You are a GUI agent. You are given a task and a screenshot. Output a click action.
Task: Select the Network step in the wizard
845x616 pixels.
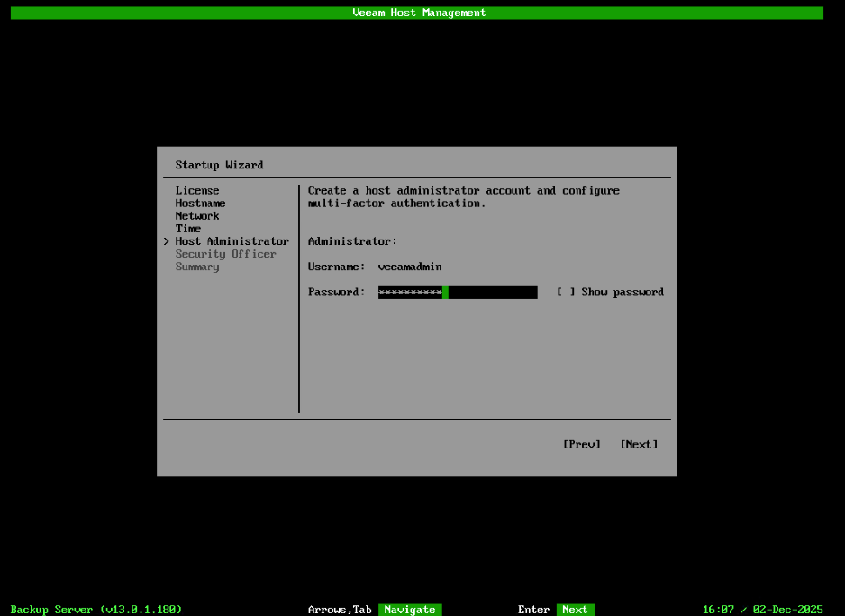197,215
